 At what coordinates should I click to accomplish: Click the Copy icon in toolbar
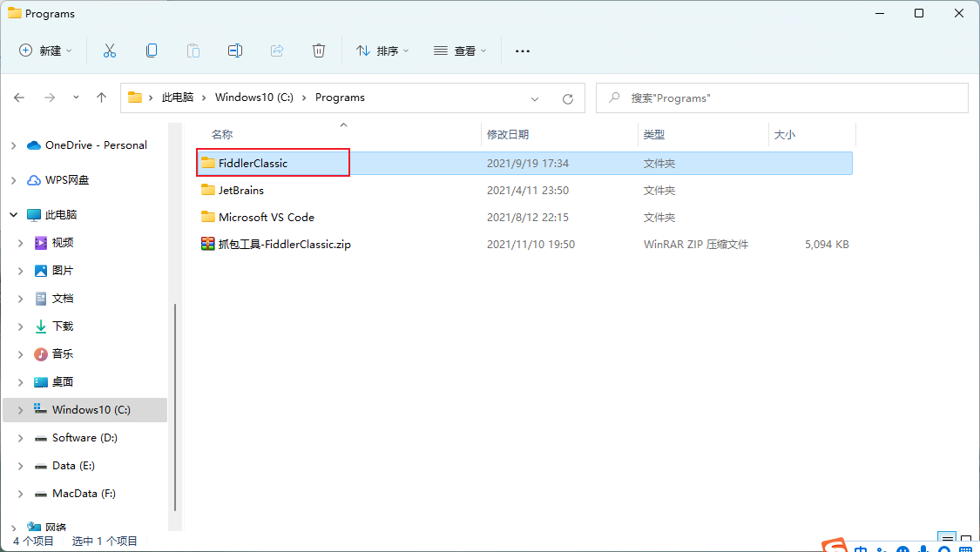click(152, 50)
